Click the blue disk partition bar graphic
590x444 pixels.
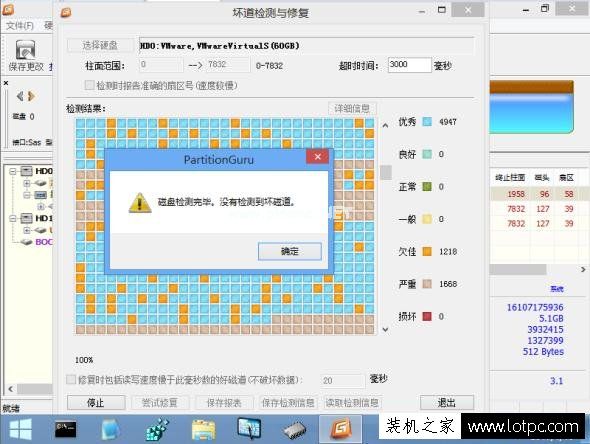pyautogui.click(x=532, y=106)
